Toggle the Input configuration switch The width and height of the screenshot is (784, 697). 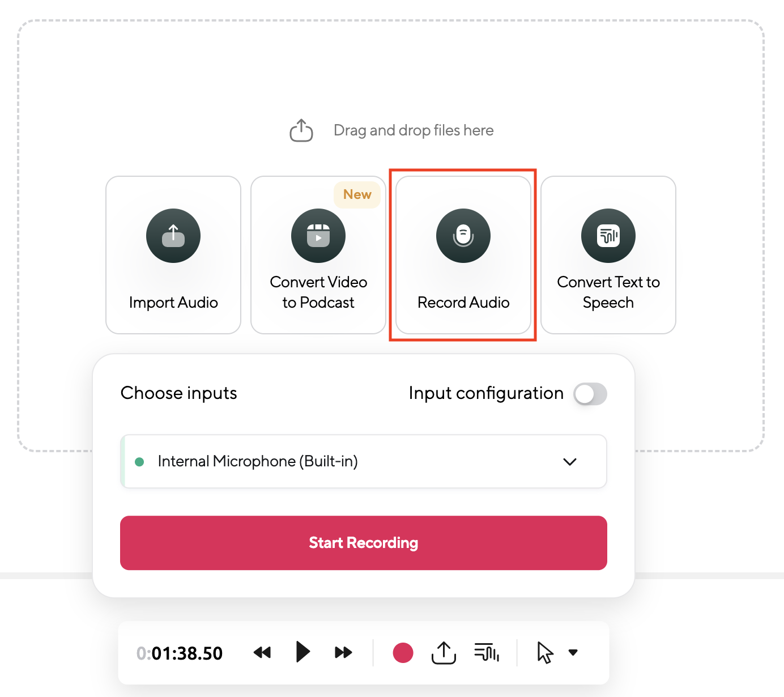click(x=590, y=394)
